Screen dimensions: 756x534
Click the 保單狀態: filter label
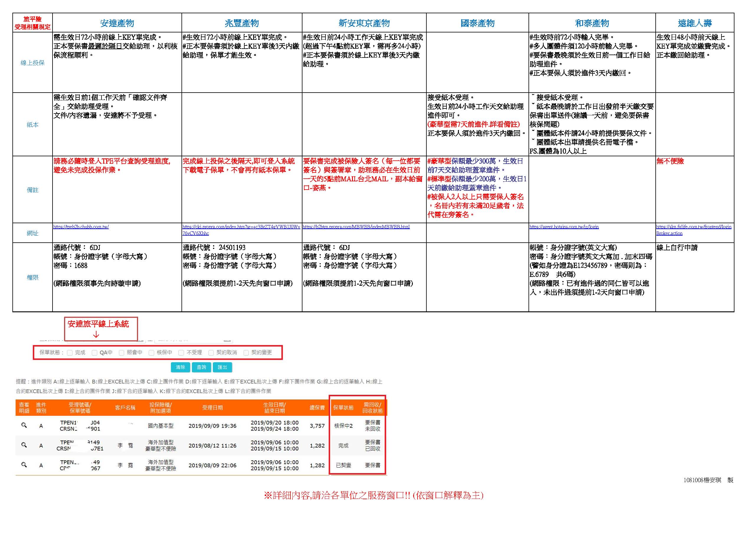pyautogui.click(x=51, y=352)
